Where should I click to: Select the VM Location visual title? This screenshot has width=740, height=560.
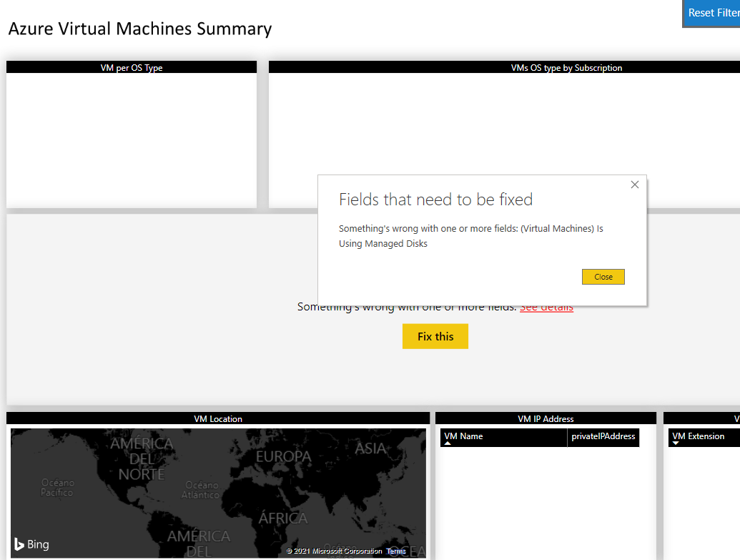pos(218,419)
